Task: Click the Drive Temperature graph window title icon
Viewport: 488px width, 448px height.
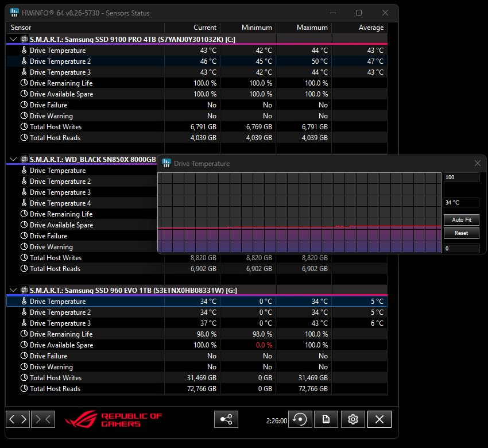Action: [166, 163]
